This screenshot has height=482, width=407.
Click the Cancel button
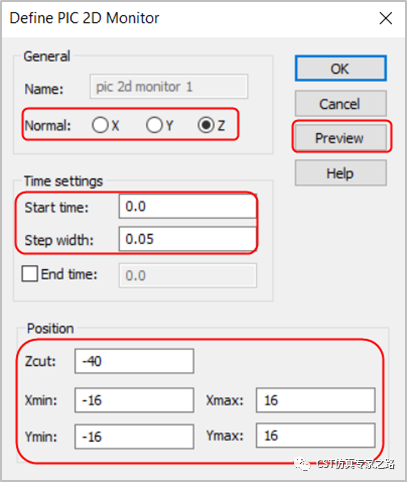click(341, 104)
